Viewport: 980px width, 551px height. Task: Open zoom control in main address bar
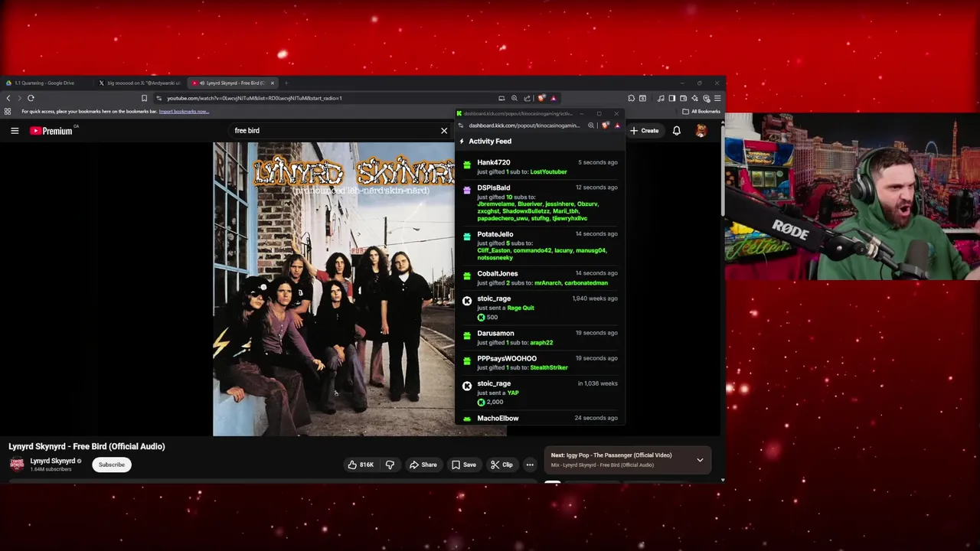point(514,98)
